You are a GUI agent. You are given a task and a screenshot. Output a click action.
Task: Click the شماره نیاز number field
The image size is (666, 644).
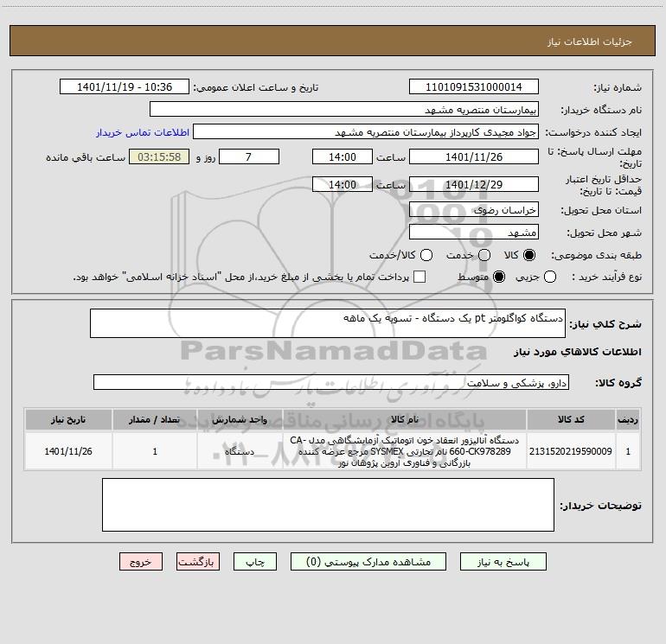474,86
